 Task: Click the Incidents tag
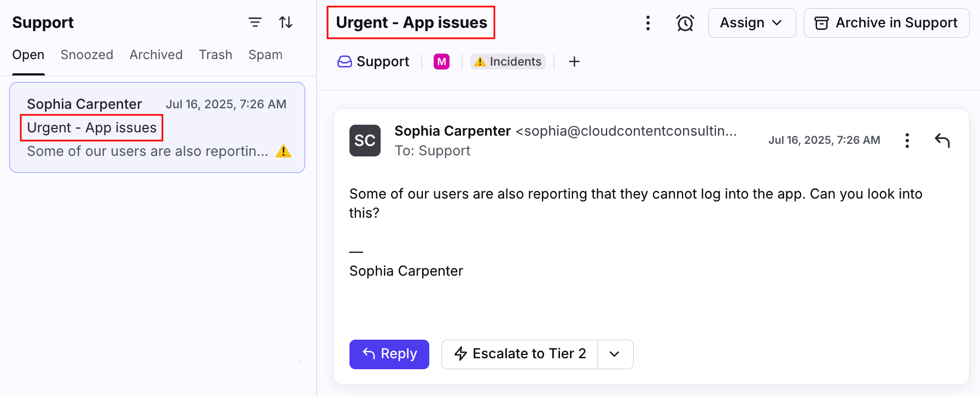coord(508,62)
